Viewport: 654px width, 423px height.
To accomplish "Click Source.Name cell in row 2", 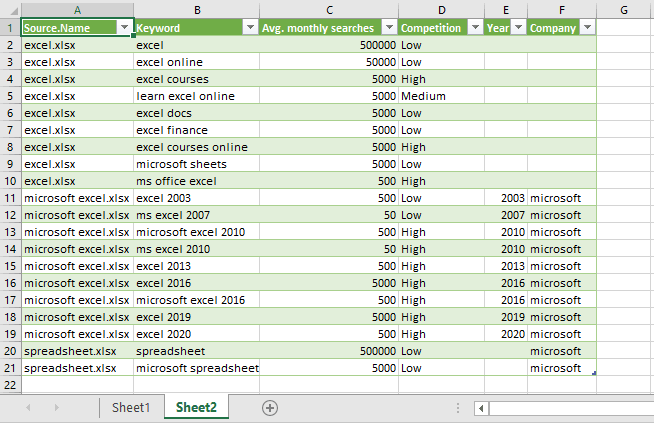I will [77, 45].
